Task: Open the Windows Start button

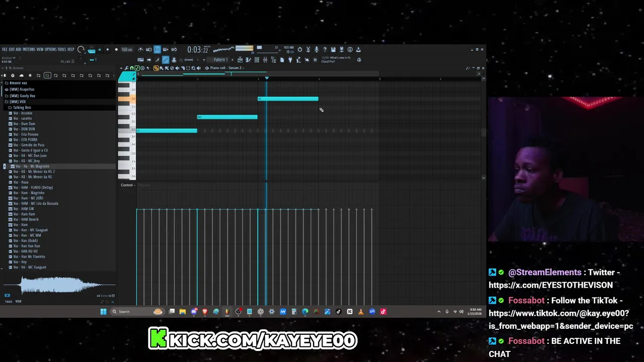Action: tap(103, 312)
